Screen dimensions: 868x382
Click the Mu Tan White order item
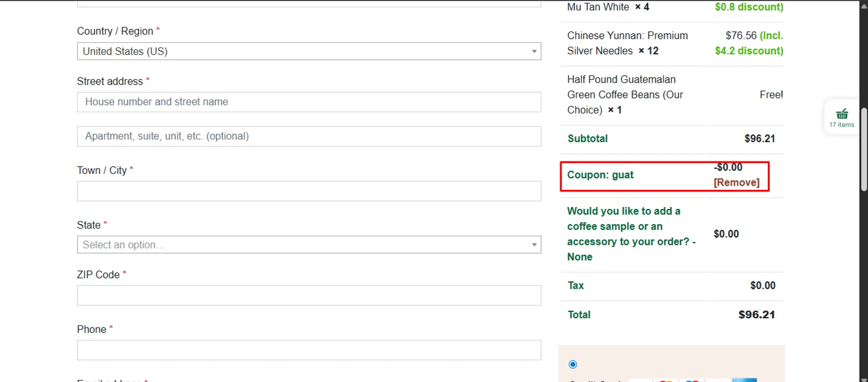[x=598, y=8]
